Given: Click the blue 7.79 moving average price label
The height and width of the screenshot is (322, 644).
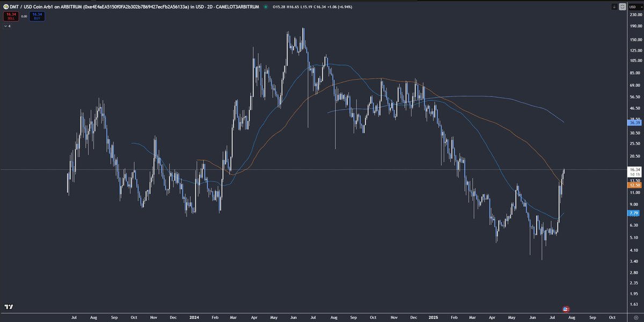Looking at the screenshot, I should click(634, 213).
